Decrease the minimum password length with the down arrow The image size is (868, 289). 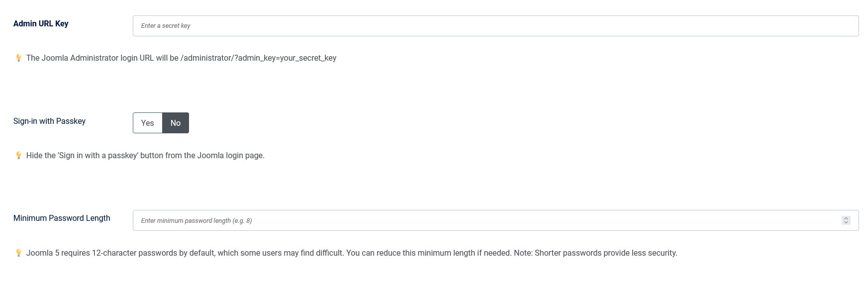pyautogui.click(x=846, y=222)
